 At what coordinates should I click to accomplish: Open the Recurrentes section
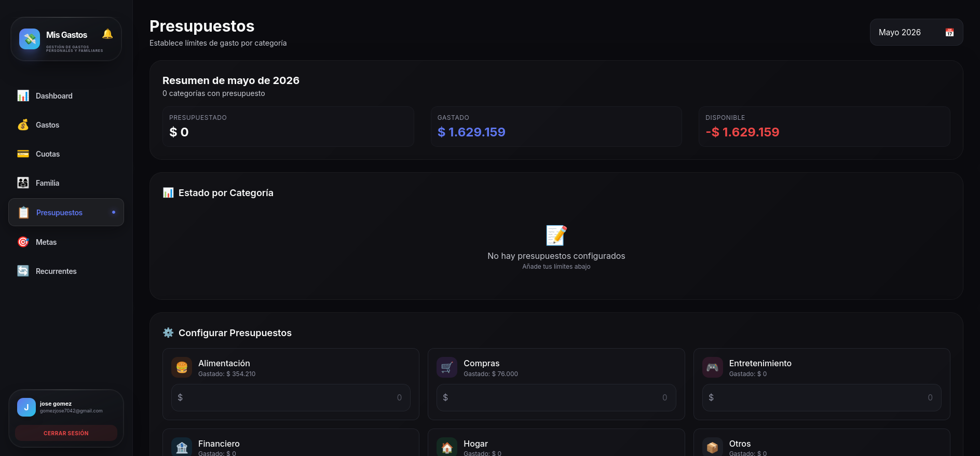(66, 271)
